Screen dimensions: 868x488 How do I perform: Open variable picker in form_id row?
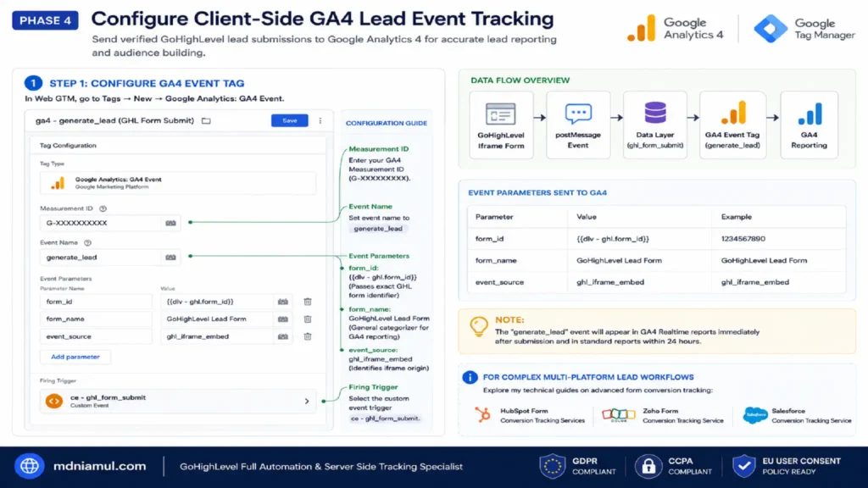[283, 302]
